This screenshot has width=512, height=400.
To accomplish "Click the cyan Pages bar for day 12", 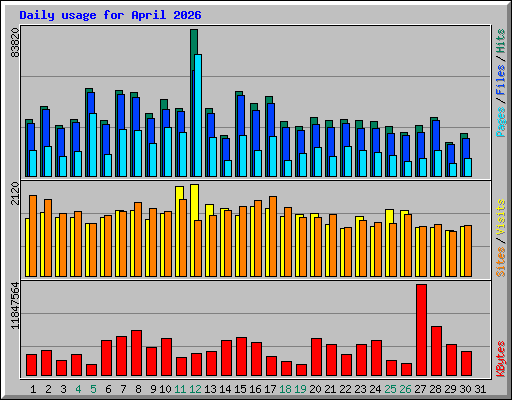I will pos(198,115).
